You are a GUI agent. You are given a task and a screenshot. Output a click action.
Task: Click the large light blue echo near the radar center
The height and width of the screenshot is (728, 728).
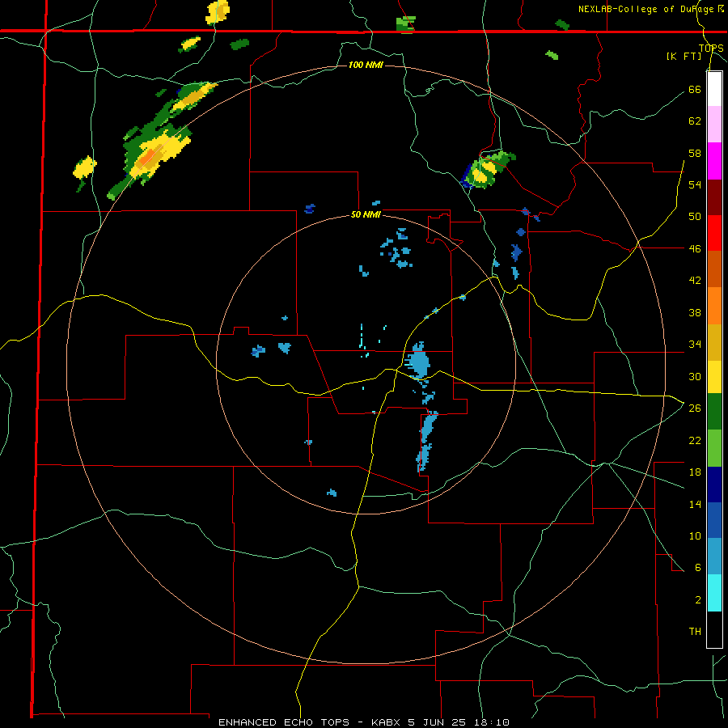[417, 360]
